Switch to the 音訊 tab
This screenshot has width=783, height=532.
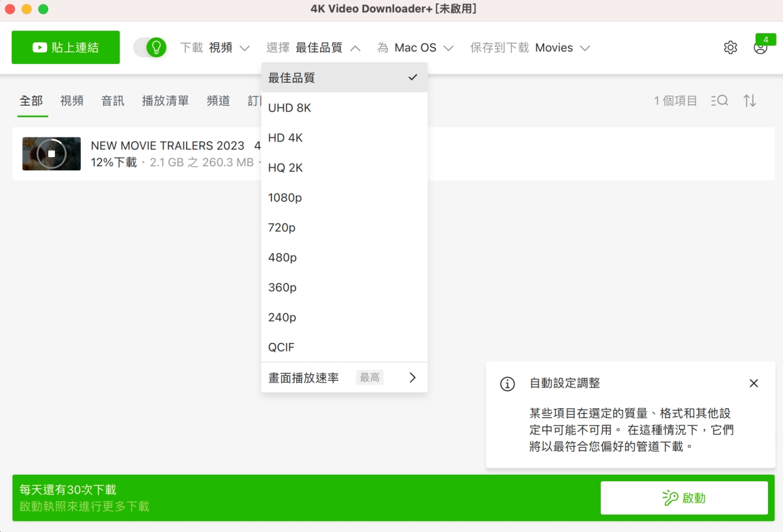[113, 100]
